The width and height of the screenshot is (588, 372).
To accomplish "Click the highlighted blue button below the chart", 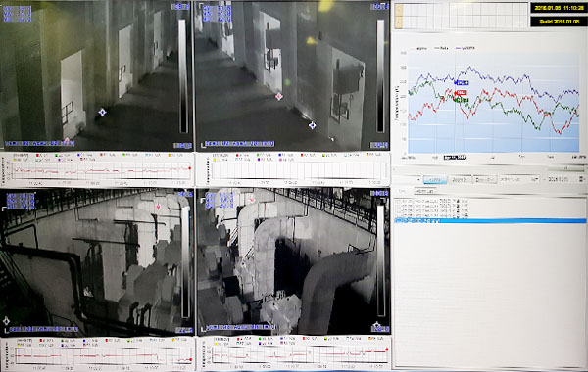I will [435, 180].
